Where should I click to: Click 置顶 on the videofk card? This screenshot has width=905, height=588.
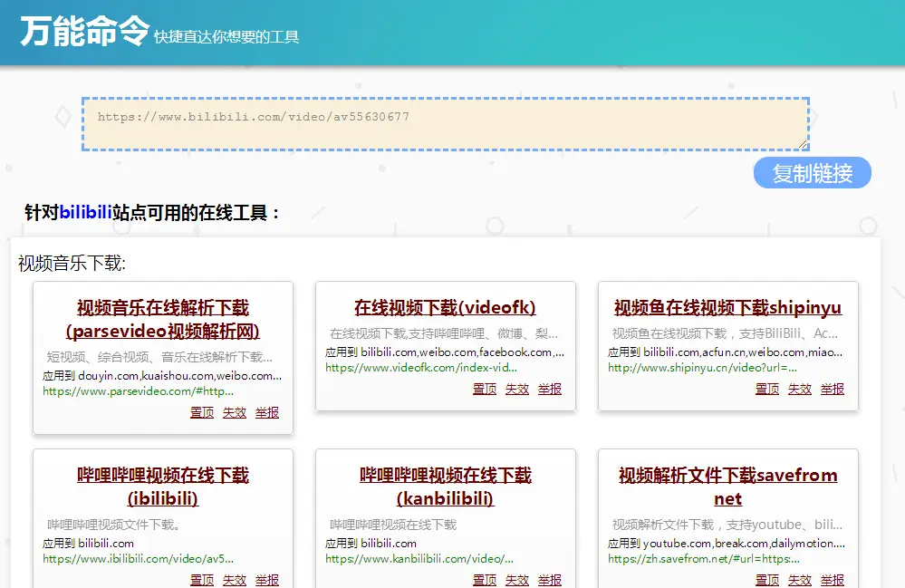(x=485, y=389)
